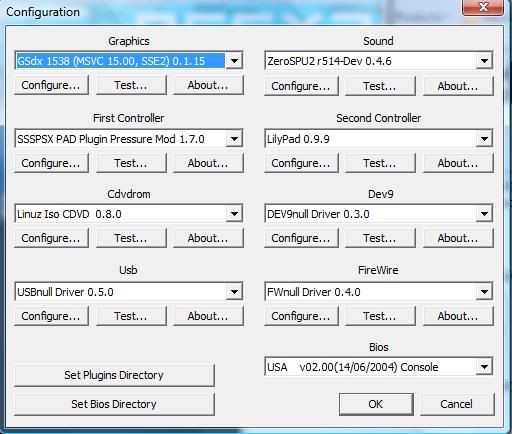Open the FireWire FWnull Driver dropdown
This screenshot has width=512, height=434.
pos(484,292)
